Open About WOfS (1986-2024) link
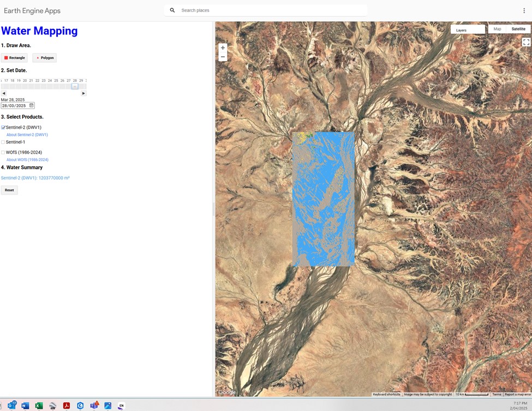 pos(27,160)
